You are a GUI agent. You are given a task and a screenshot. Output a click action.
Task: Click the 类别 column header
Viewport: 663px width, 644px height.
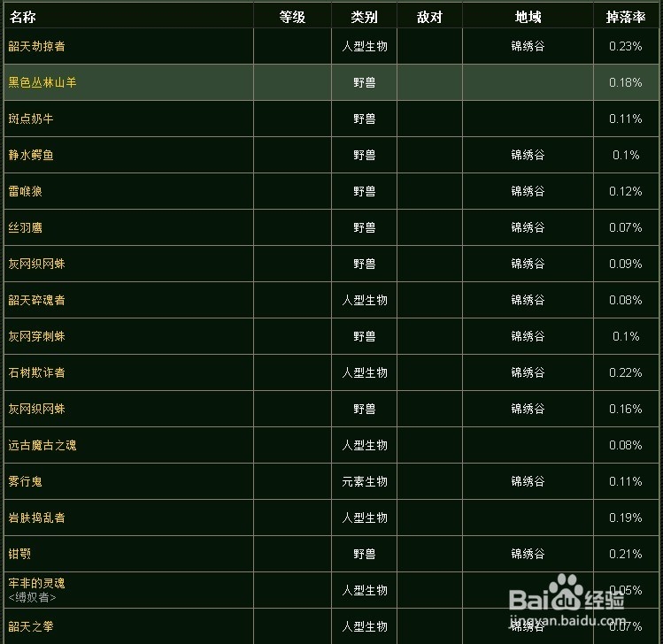[364, 17]
